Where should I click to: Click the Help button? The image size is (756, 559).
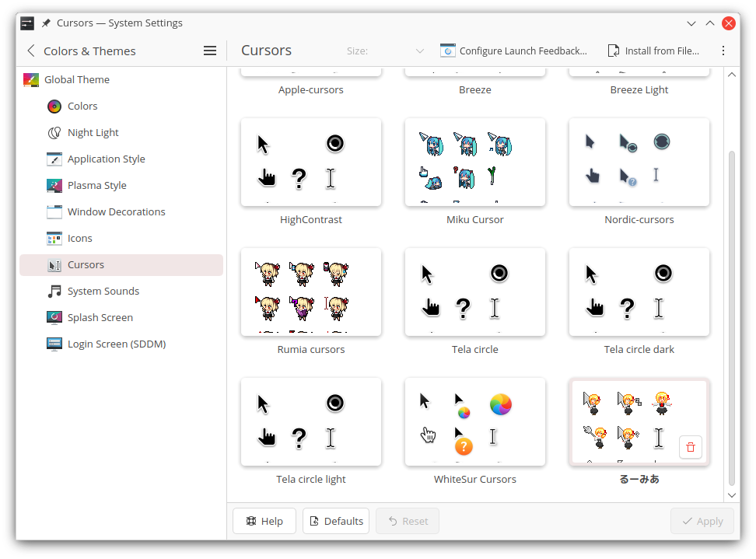point(264,521)
